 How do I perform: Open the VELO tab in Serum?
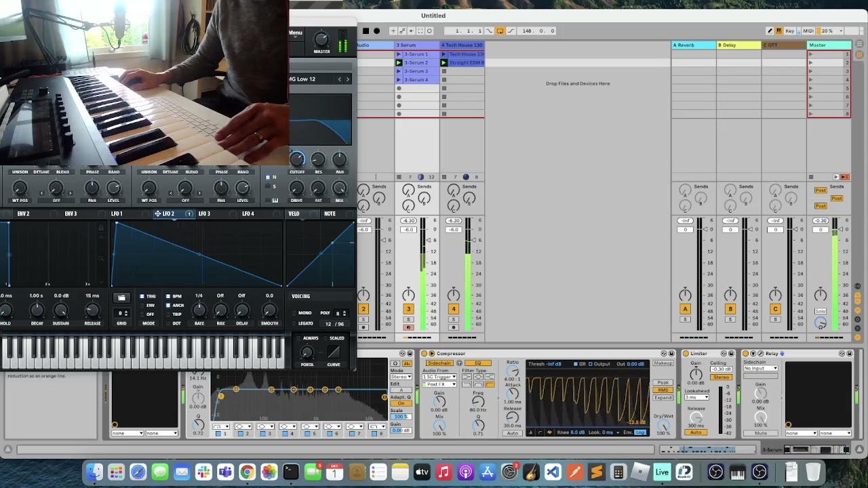pos(294,213)
